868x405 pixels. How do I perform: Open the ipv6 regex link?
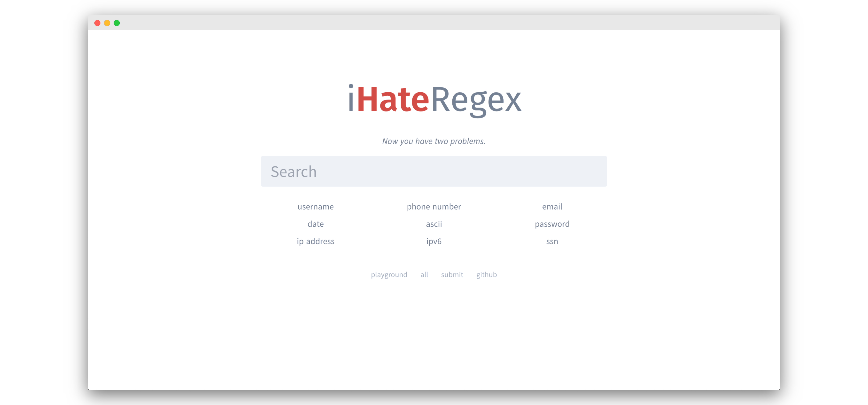coord(434,241)
